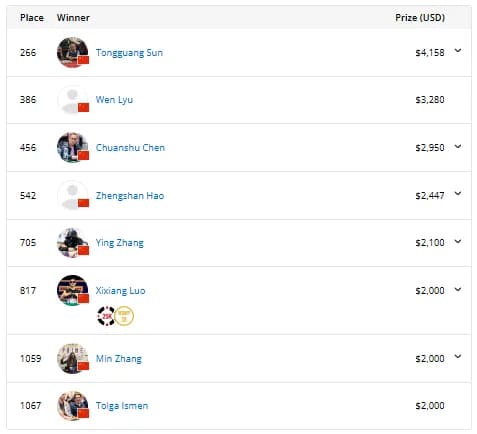Open Ying Zhang's player name link
The image size is (477, 434).
120,243
